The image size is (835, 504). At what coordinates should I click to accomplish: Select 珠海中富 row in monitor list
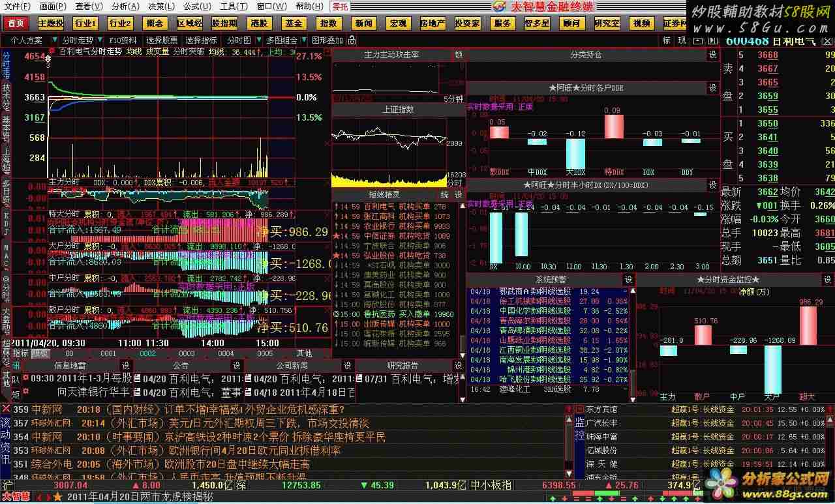[x=705, y=437]
